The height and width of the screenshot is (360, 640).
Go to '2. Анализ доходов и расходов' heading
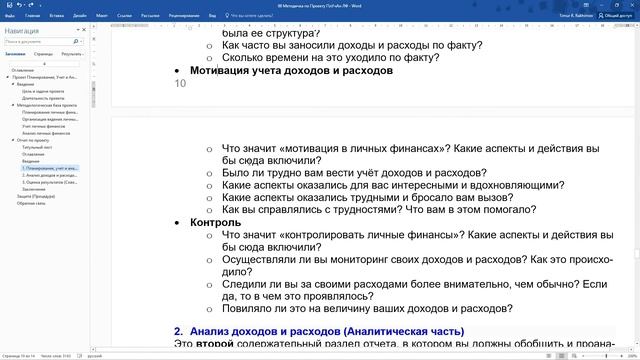50,176
